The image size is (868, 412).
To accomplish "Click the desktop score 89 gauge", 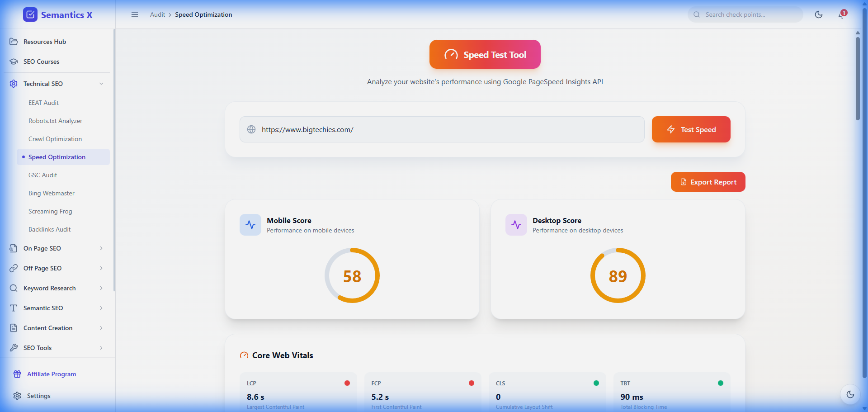I will [618, 275].
